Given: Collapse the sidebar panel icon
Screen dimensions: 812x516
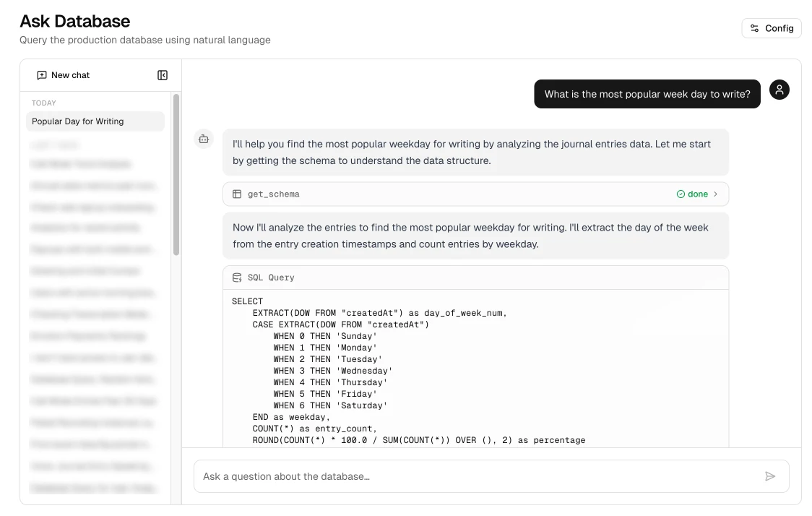Looking at the screenshot, I should [163, 75].
